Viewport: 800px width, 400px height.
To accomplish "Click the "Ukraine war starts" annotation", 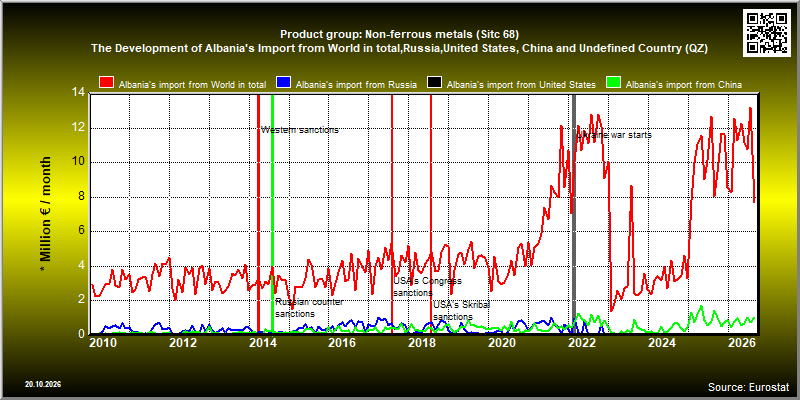I will tap(614, 135).
